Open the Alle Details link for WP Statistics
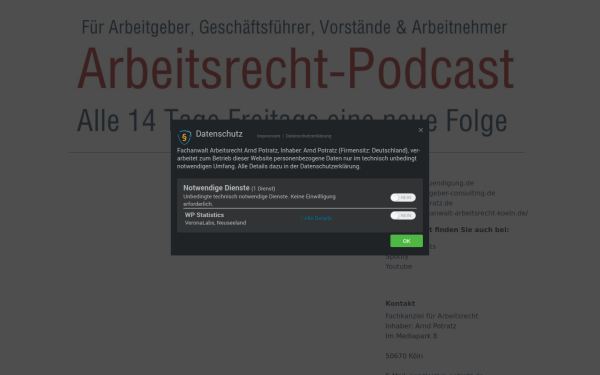 [x=316, y=218]
